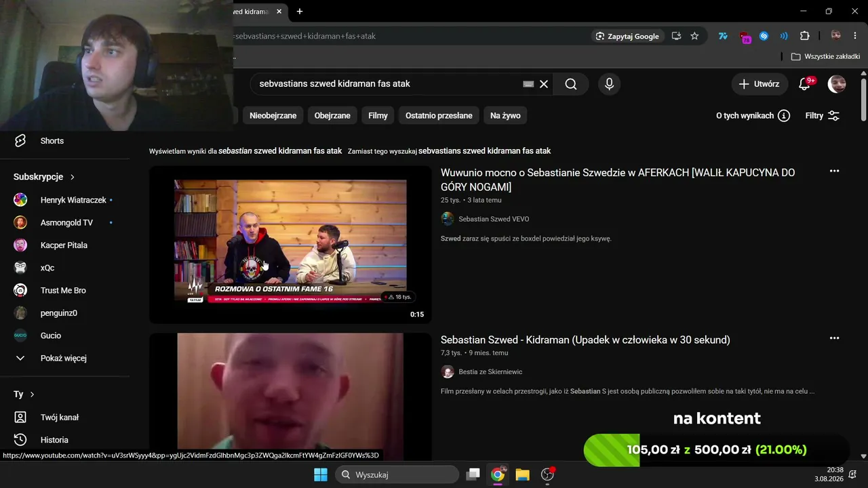Click the Utwórz create button

click(759, 84)
